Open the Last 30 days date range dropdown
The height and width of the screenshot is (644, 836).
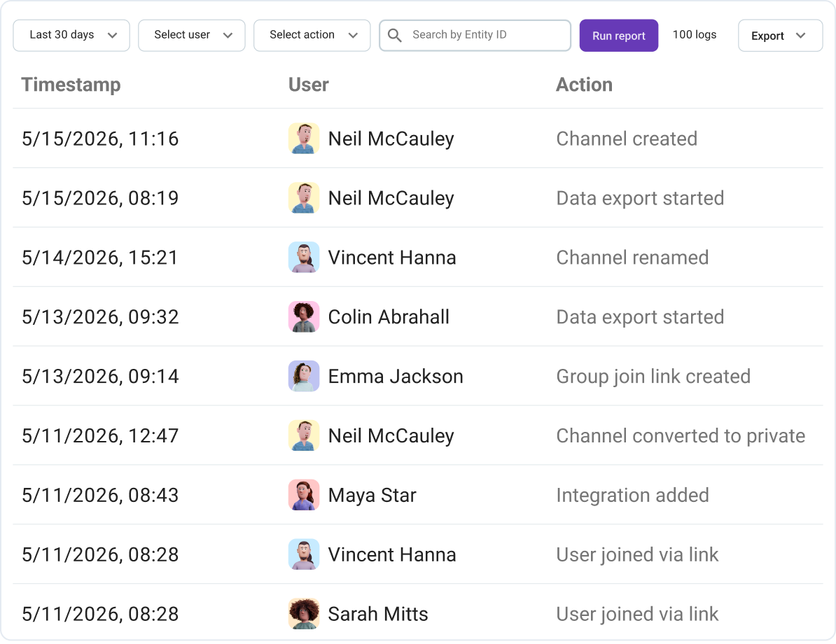coord(71,36)
